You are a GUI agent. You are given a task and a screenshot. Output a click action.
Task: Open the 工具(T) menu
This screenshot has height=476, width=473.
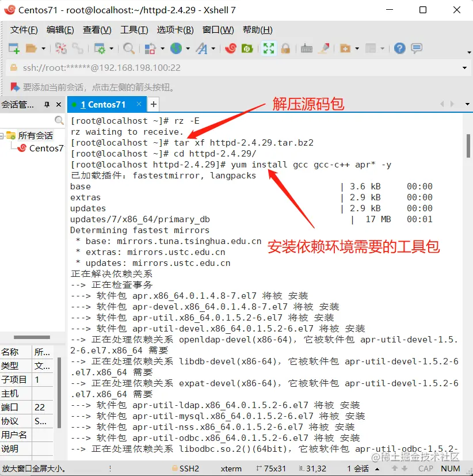(134, 30)
